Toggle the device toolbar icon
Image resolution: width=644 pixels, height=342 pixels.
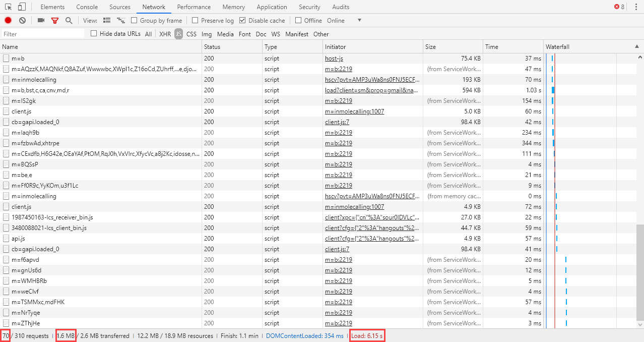(22, 7)
